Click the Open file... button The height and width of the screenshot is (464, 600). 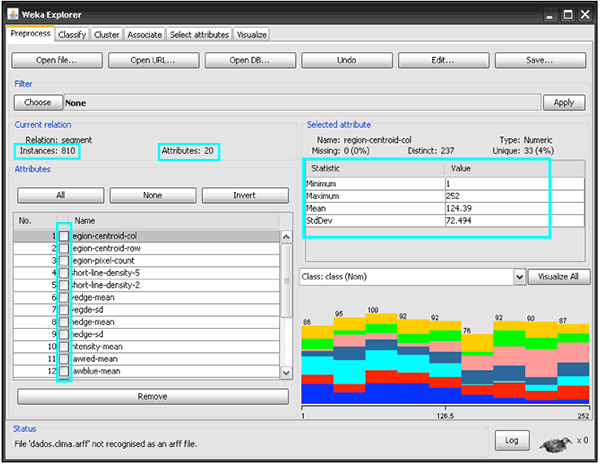[x=57, y=60]
